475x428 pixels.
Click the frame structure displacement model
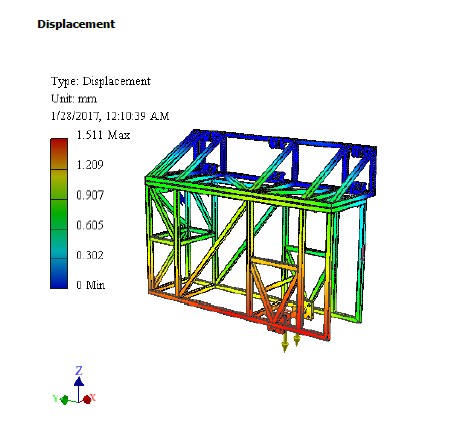point(261,235)
